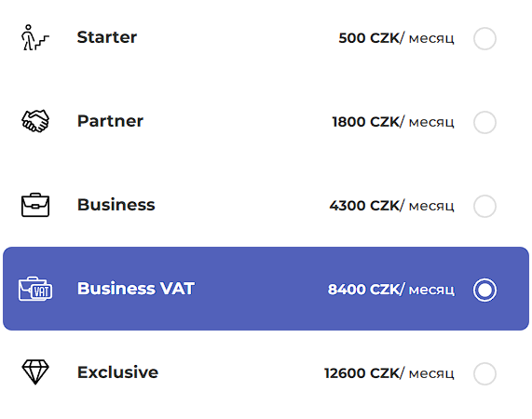Select the Partner plan radio button
This screenshot has width=532, height=419.
tap(484, 122)
